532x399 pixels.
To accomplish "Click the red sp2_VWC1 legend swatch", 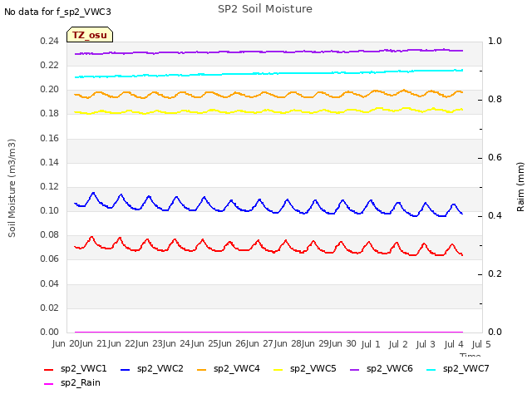I will point(49,369).
